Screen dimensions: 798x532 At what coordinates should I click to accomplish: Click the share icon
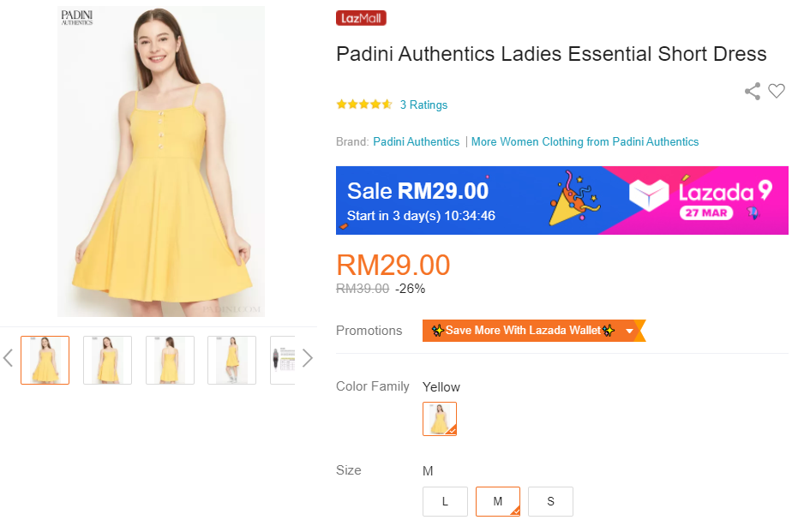753,92
